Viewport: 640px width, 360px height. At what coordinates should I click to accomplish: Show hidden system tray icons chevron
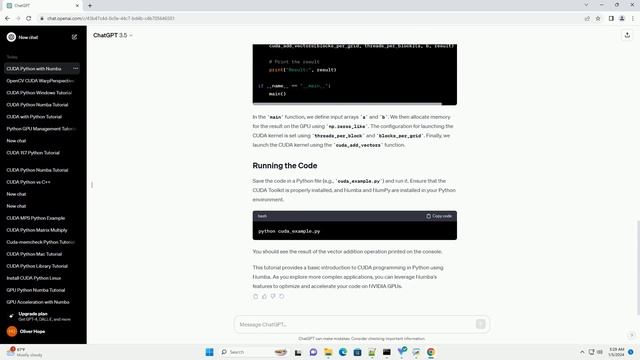(582, 352)
